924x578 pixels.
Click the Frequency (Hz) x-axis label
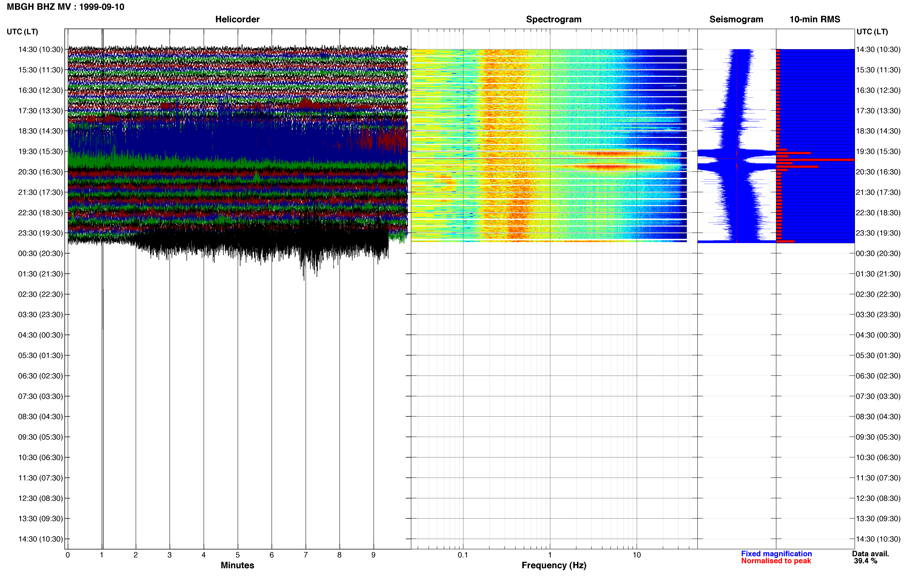[x=554, y=565]
